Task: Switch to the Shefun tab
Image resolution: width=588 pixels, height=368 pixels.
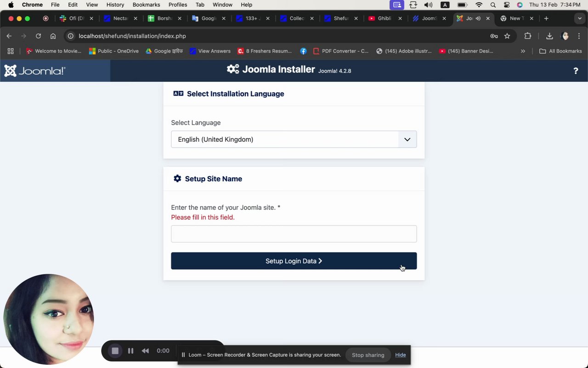Action: (341, 18)
